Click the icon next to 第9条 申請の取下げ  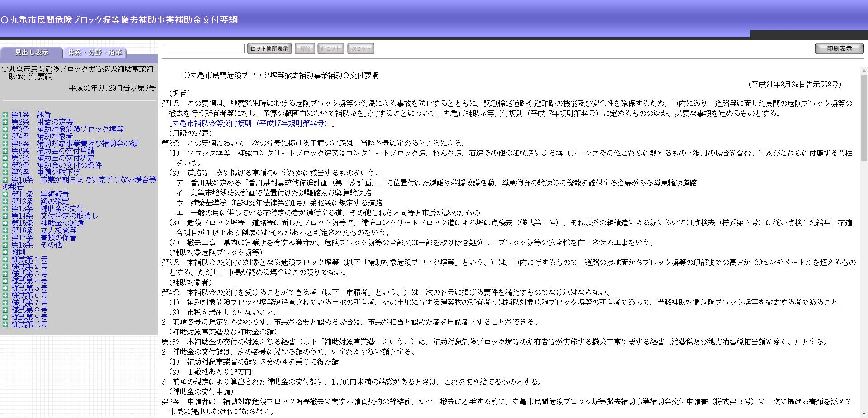pos(5,172)
